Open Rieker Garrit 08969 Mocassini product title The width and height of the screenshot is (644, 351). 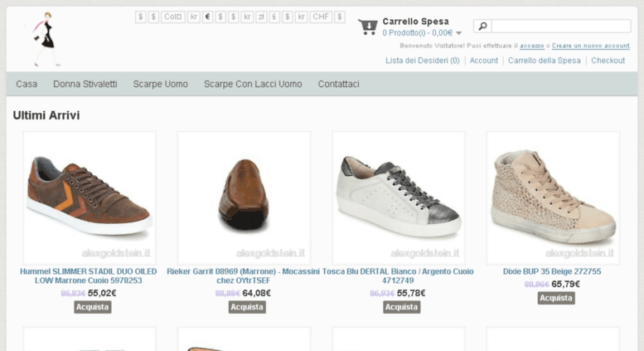[243, 275]
